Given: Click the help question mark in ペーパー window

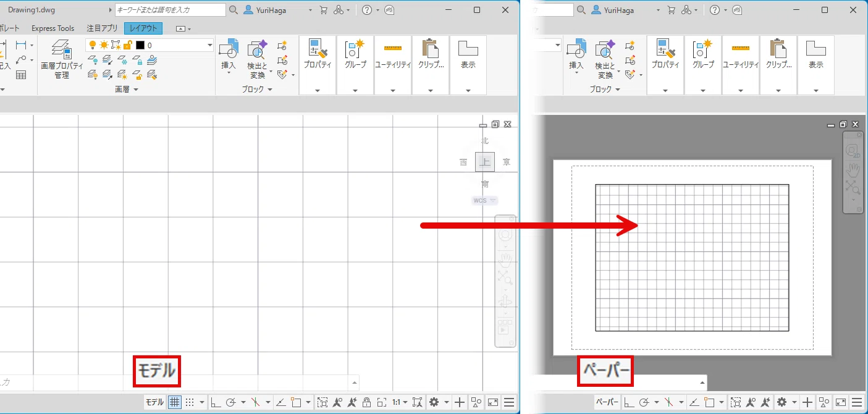Looking at the screenshot, I should point(714,10).
